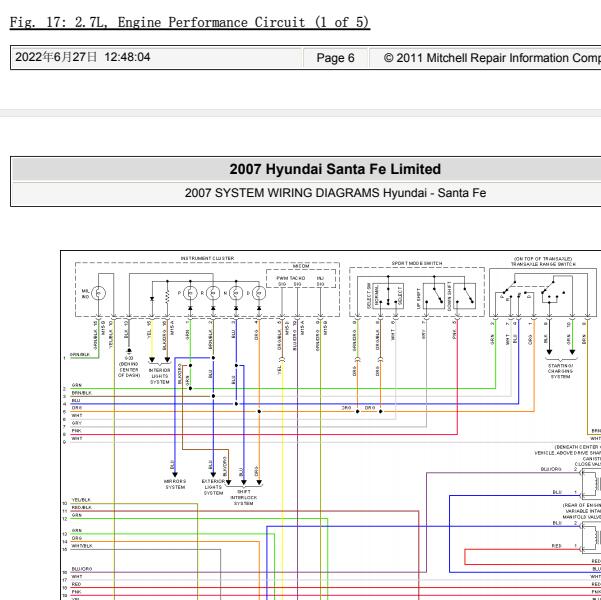601x600 pixels.
Task: Click the 'GRY' wire label at row 7
Action: (x=77, y=423)
